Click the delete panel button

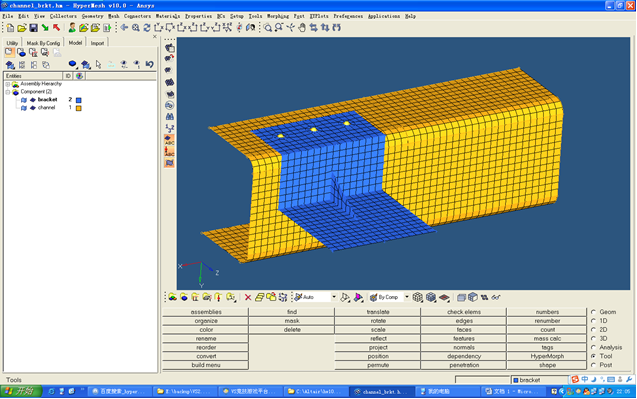pyautogui.click(x=292, y=330)
